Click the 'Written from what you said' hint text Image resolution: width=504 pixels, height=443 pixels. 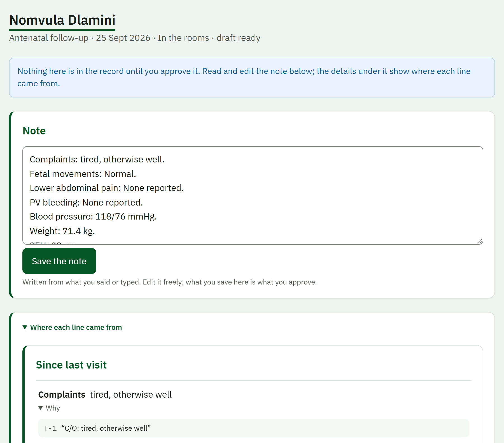point(170,282)
